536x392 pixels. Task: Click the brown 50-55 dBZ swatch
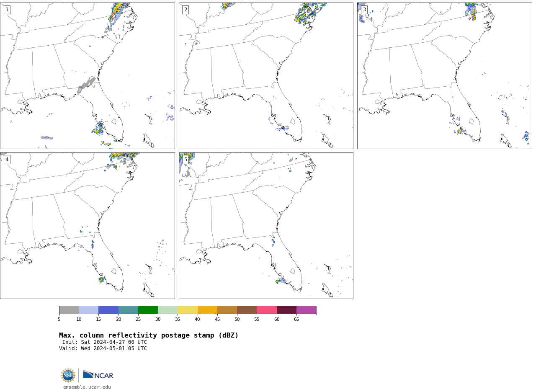[x=247, y=310]
